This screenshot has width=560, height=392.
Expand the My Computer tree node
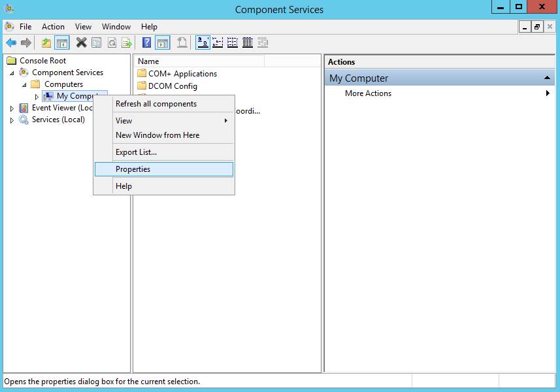click(x=37, y=97)
